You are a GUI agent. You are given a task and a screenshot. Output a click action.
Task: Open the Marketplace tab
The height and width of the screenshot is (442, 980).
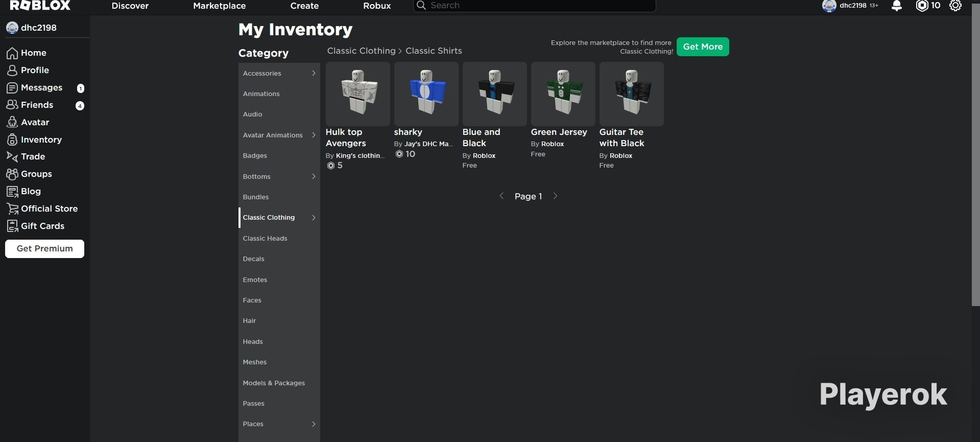tap(220, 6)
